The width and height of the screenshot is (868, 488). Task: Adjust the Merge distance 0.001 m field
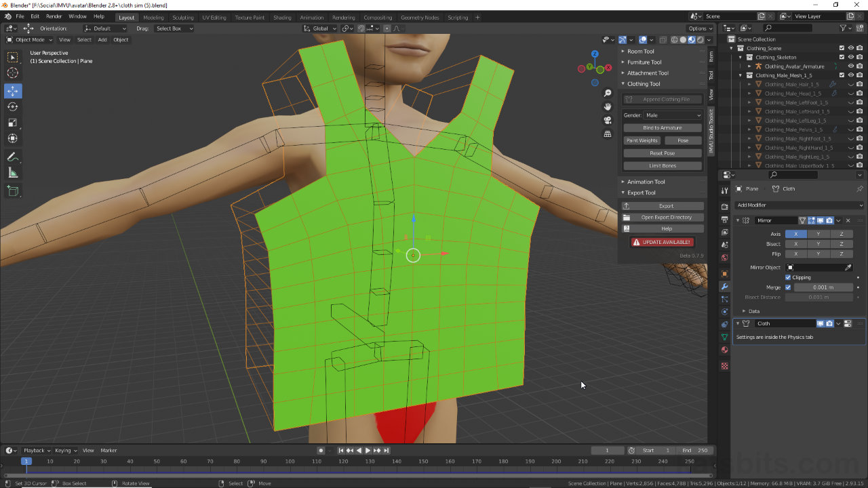click(x=824, y=287)
